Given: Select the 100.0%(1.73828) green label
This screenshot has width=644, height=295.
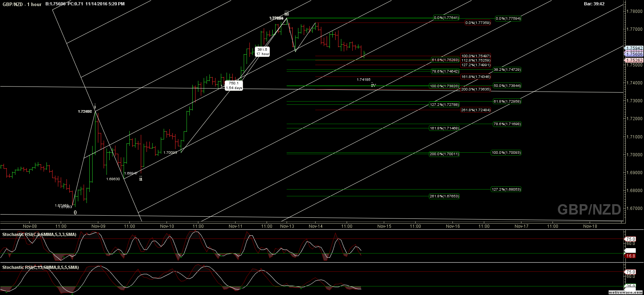Looking at the screenshot, I should tap(444, 86).
